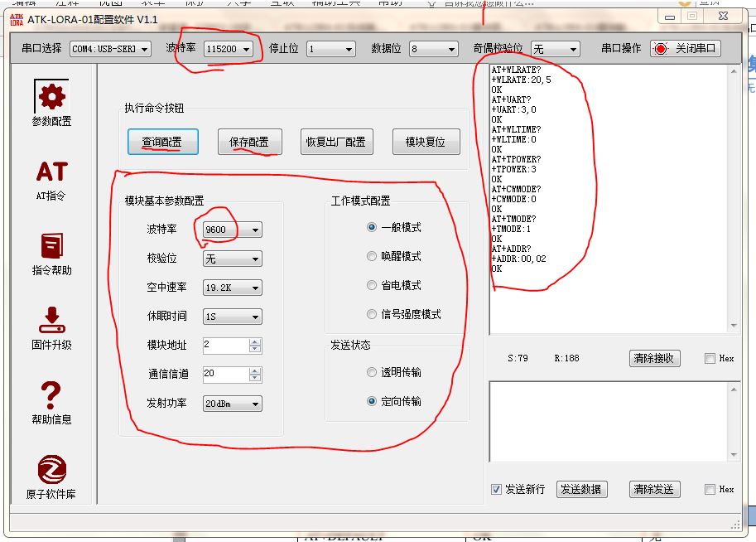This screenshot has width=756, height=542.
Task: Click the +ADDR:00,02 line in receive log
Action: tap(519, 259)
